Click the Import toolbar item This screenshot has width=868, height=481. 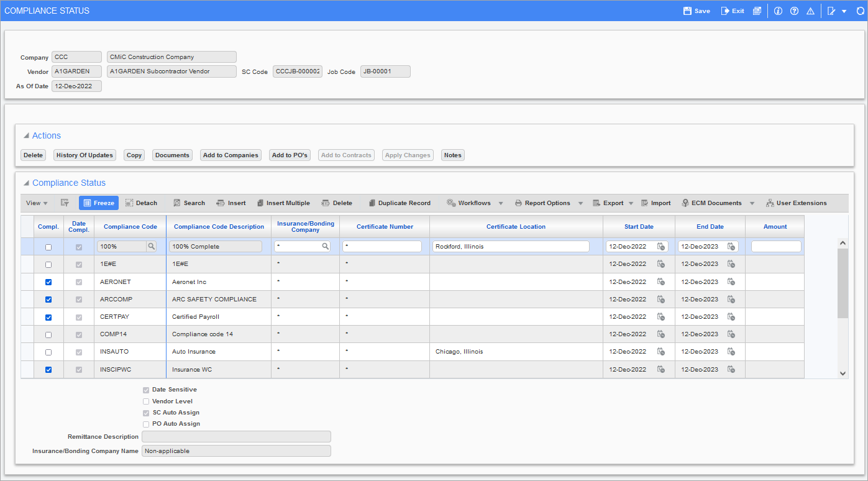[x=656, y=203]
